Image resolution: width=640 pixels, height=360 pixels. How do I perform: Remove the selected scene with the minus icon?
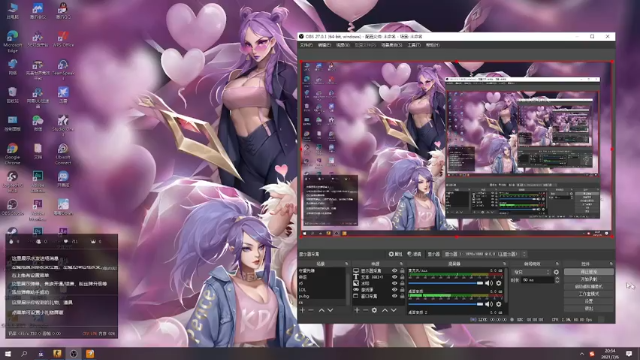(311, 310)
